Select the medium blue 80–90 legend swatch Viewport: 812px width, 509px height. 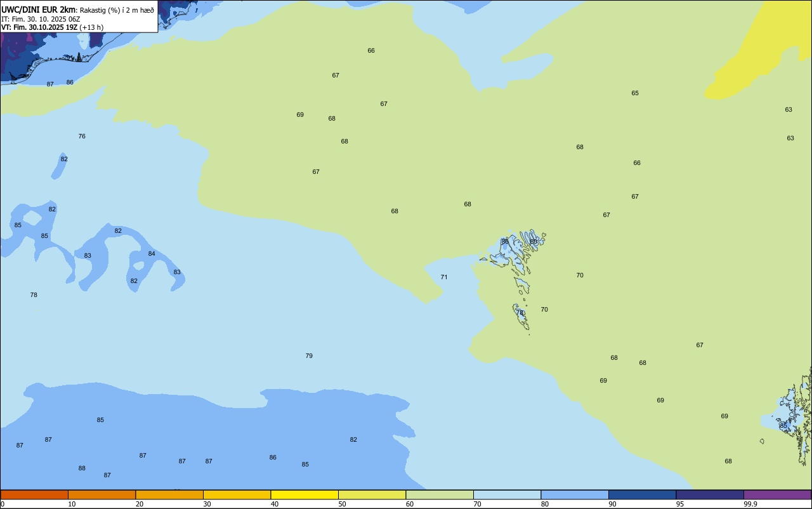575,494
